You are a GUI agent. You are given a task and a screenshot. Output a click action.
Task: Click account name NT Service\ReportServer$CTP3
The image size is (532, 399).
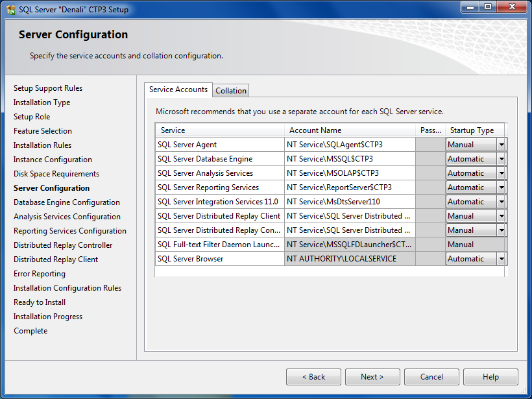tap(350, 187)
